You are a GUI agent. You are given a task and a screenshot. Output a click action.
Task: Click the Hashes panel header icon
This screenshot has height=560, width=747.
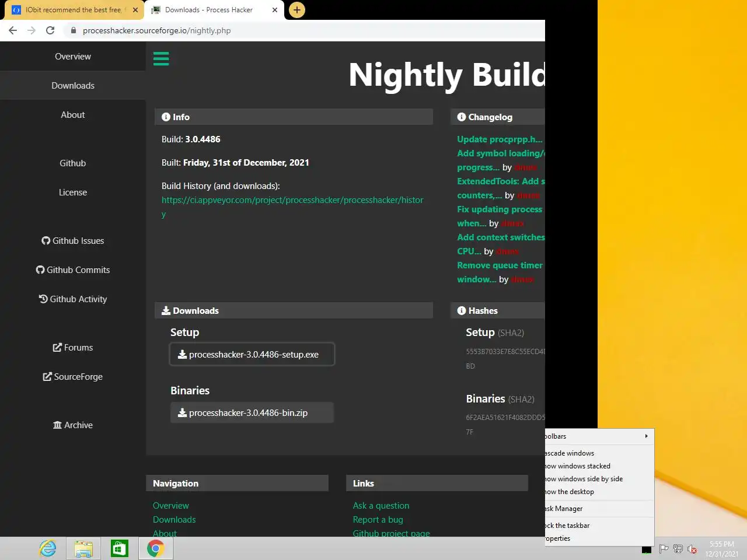(462, 310)
